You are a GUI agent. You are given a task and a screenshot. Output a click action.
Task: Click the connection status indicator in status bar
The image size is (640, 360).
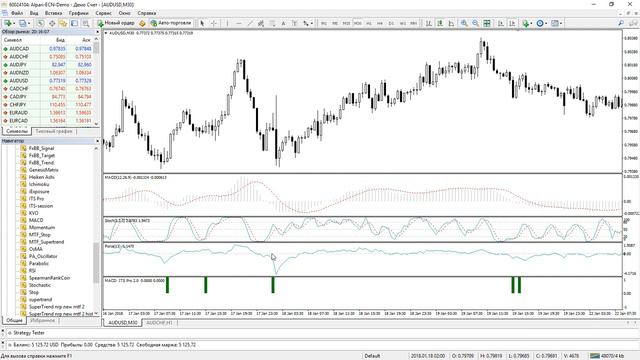coord(607,356)
